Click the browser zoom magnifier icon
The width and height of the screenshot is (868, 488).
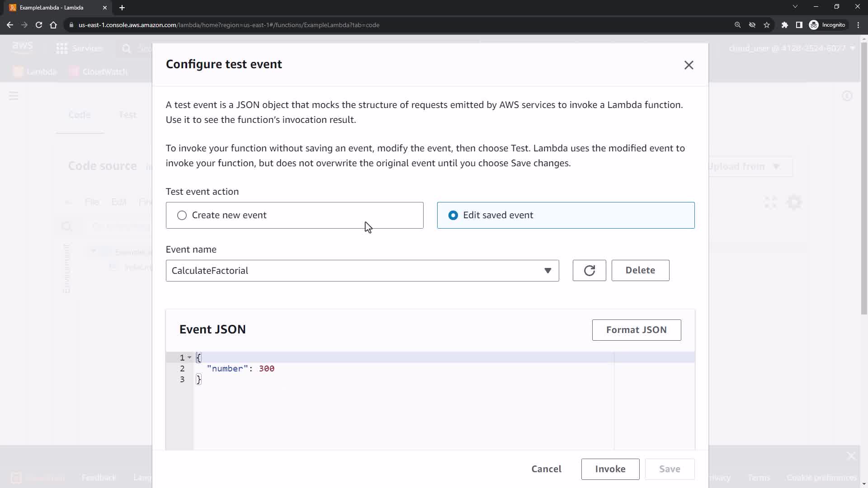coord(737,25)
